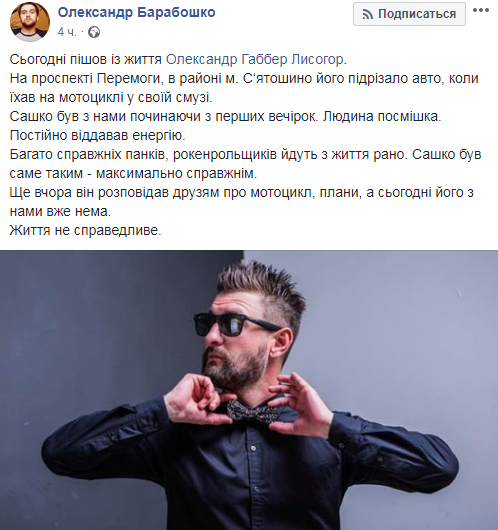Click the RSS feed icon in Подписаться
498x530 pixels.
pyautogui.click(x=367, y=14)
